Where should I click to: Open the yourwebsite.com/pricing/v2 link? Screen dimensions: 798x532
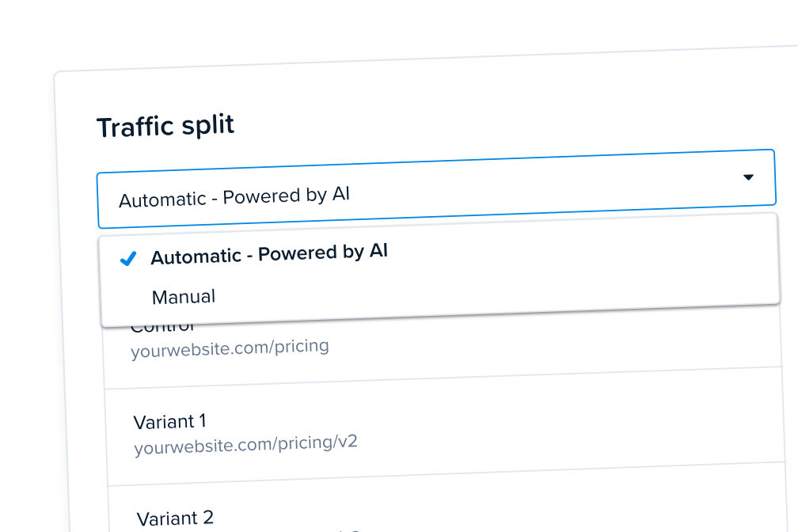click(x=245, y=444)
